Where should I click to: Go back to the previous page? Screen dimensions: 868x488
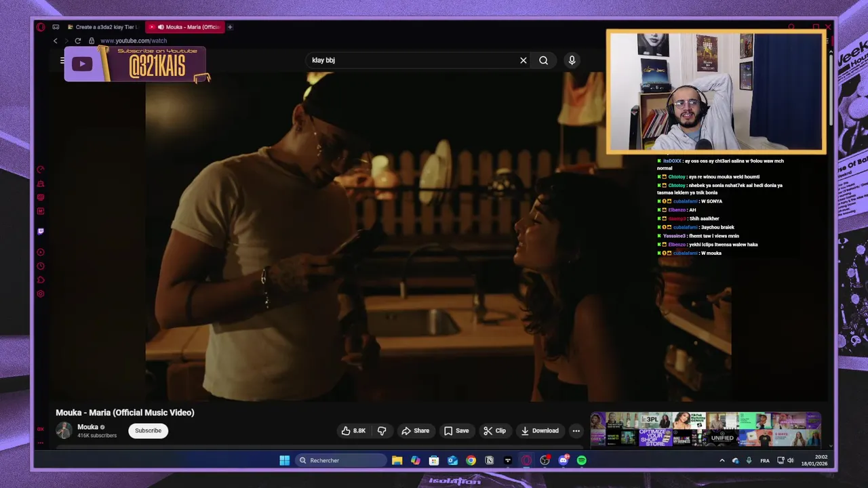tap(56, 41)
